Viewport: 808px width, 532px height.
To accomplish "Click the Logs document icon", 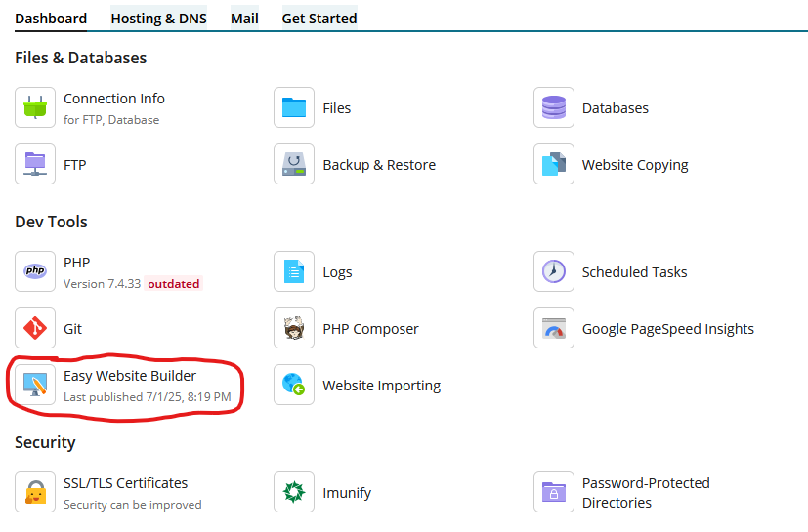I will tap(294, 271).
